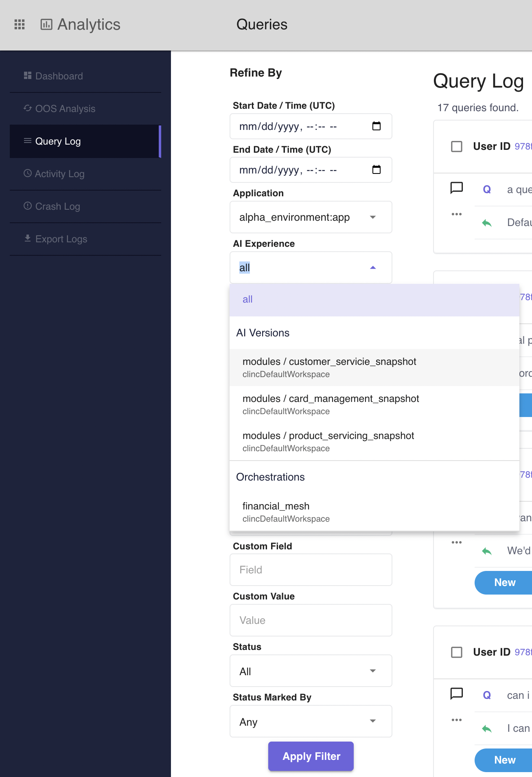Open the three-dots menu on first query
This screenshot has width=532, height=777.
pyautogui.click(x=457, y=214)
